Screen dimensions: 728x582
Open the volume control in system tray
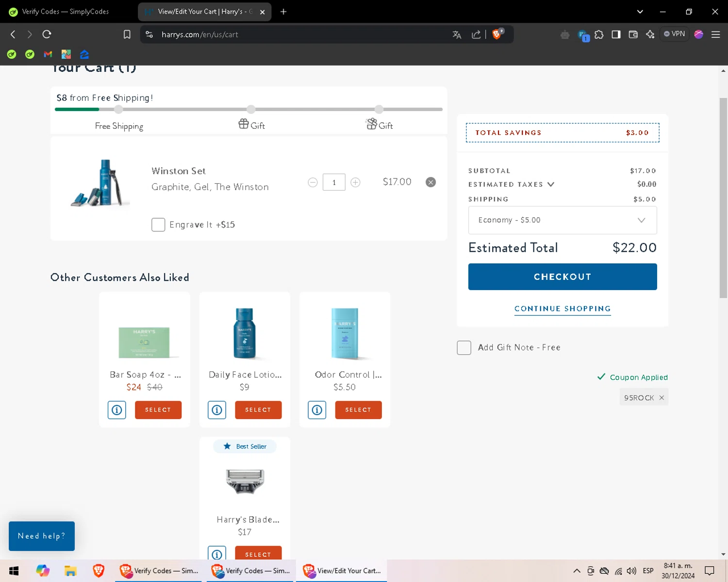point(631,571)
